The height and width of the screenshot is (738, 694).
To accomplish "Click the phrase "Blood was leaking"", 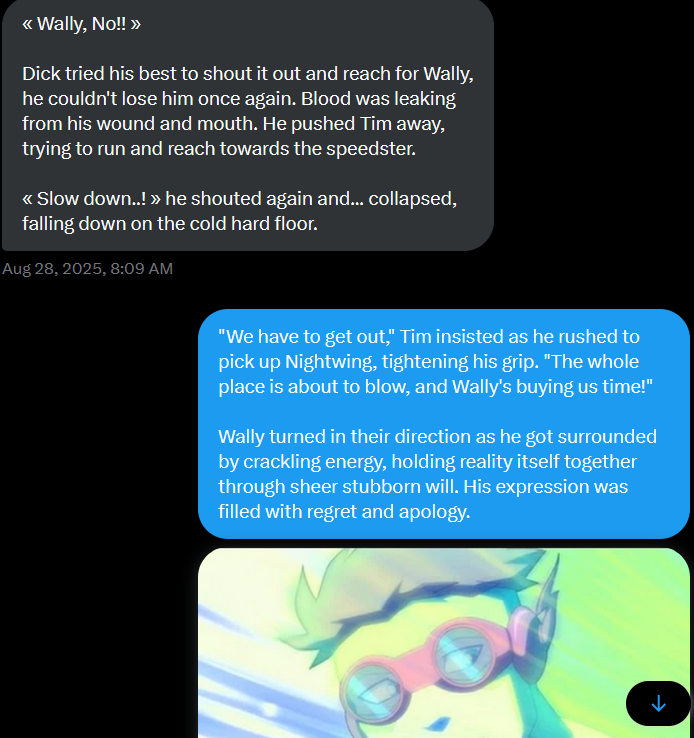I will pyautogui.click(x=378, y=99).
